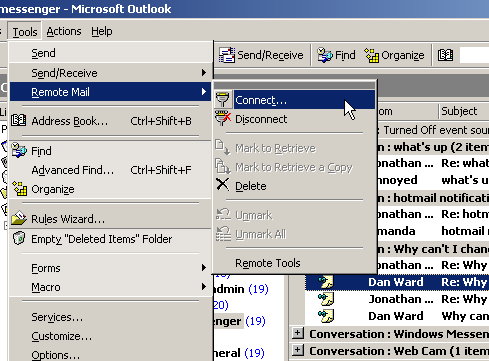This screenshot has height=361, width=489.
Task: Select the highlighted Dan Ward Re: Why message
Action: point(397,282)
